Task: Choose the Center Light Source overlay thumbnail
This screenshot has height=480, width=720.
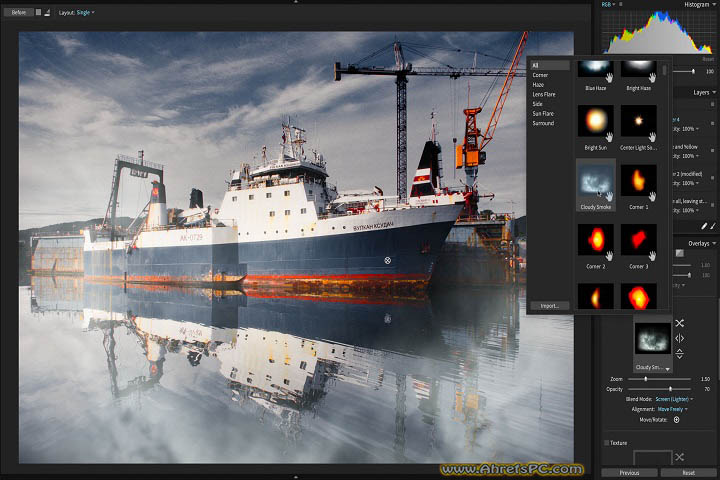Action: 638,121
